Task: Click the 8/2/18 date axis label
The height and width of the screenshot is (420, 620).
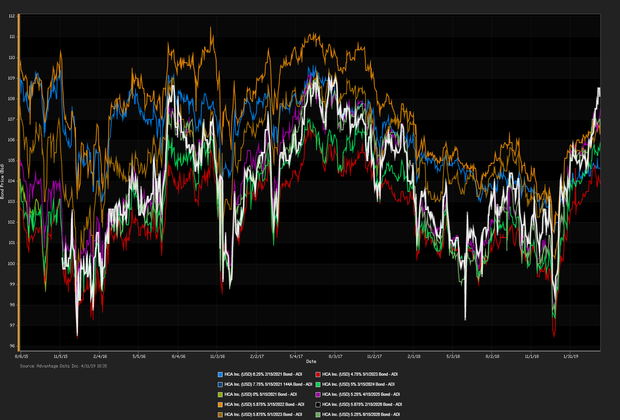Action: [492, 356]
